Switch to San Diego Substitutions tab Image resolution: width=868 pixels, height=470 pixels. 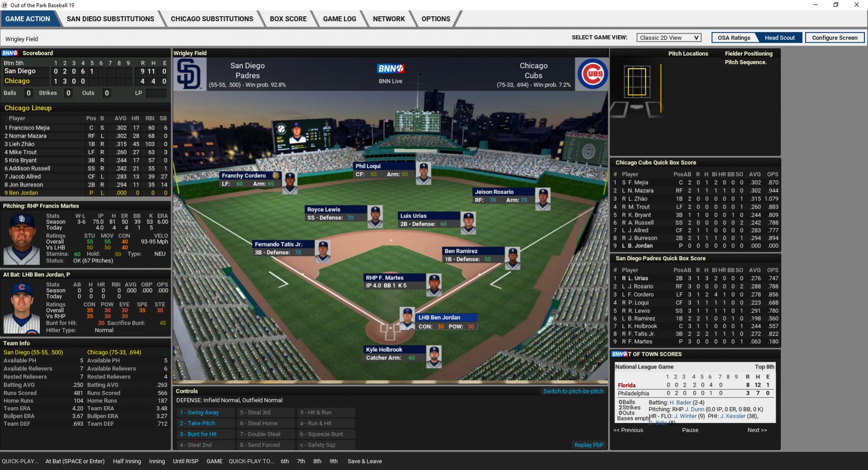[110, 19]
